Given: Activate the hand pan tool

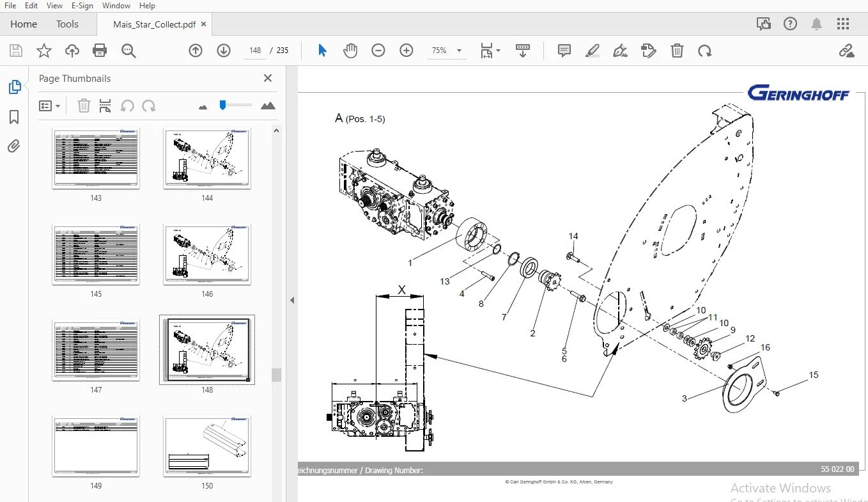Looking at the screenshot, I should pos(350,51).
